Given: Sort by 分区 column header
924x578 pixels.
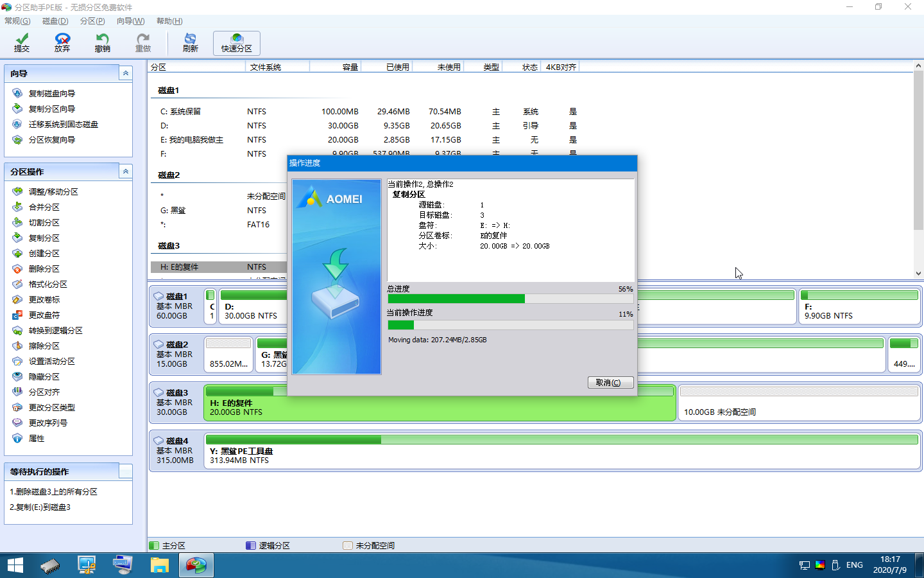Looking at the screenshot, I should point(198,67).
